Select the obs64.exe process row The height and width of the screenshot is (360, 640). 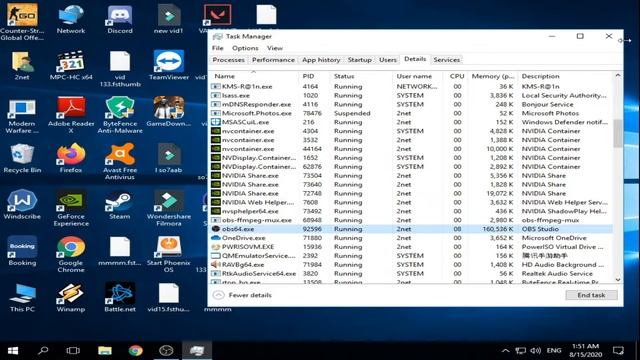[x=411, y=229]
